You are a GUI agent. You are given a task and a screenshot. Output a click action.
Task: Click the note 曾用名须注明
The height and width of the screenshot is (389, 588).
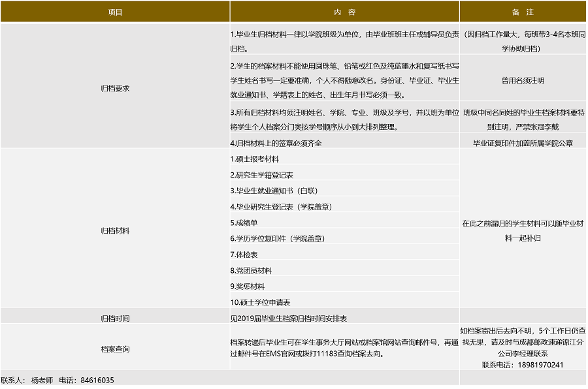[523, 80]
